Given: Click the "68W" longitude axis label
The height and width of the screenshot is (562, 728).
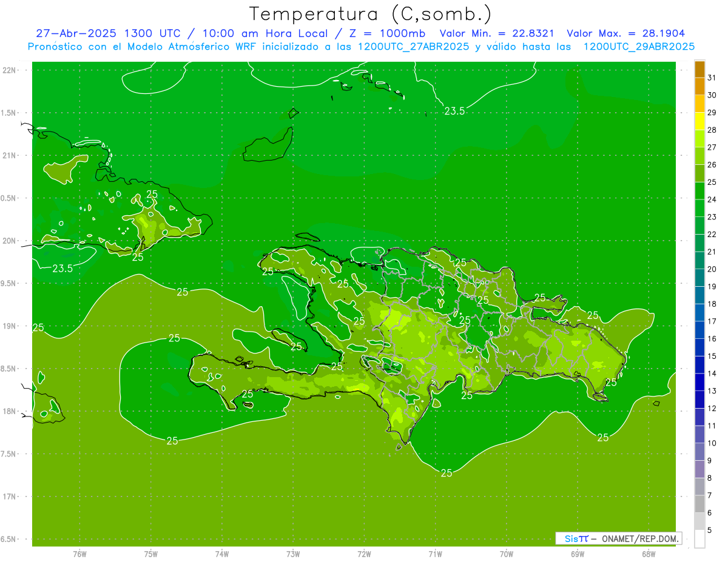Looking at the screenshot, I should [x=649, y=554].
